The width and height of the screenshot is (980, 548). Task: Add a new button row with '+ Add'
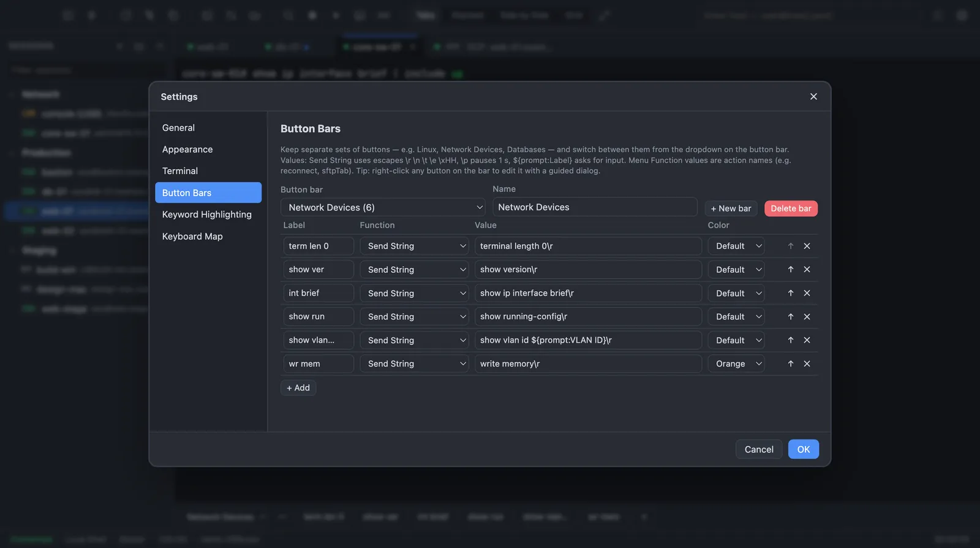point(298,388)
